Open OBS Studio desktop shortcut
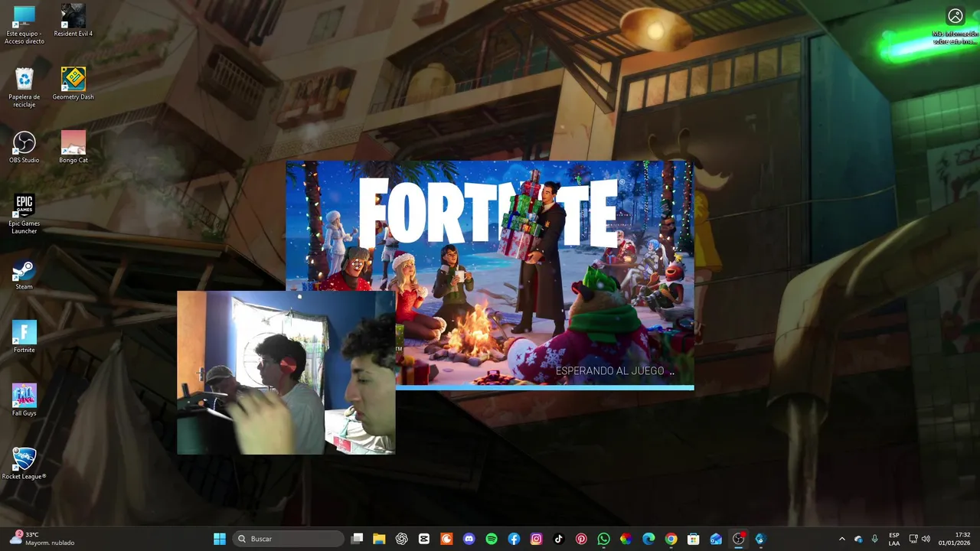980x551 pixels. 24,147
